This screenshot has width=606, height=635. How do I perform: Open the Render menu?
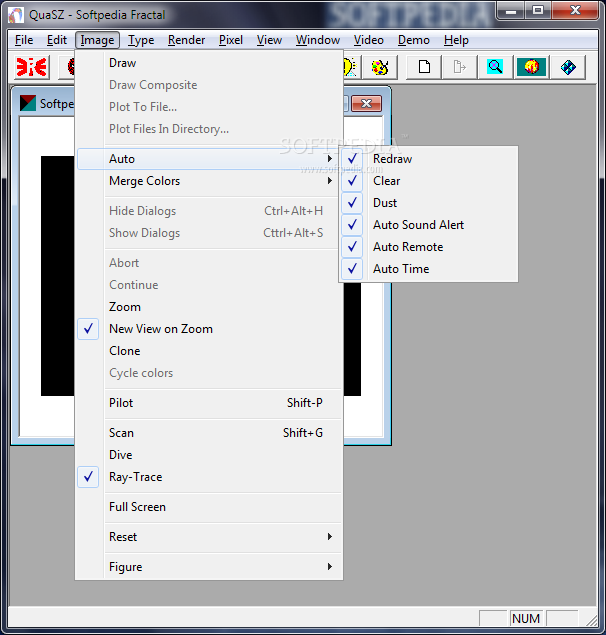[x=186, y=40]
